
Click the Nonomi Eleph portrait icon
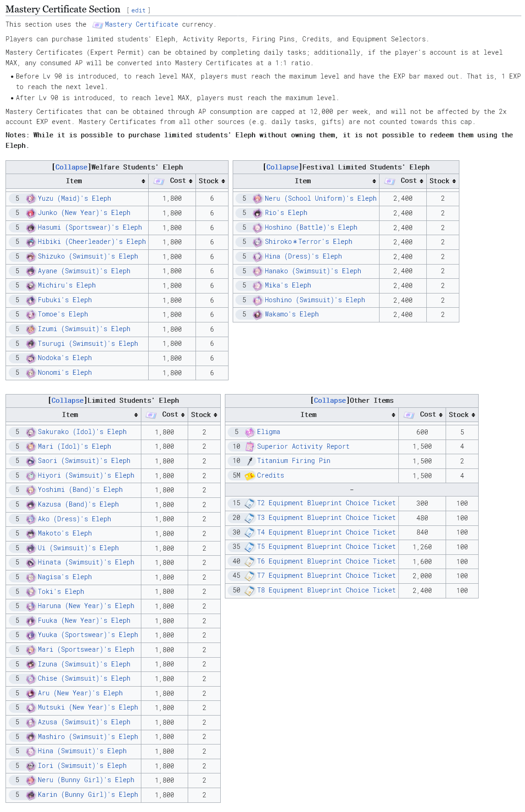click(x=31, y=373)
